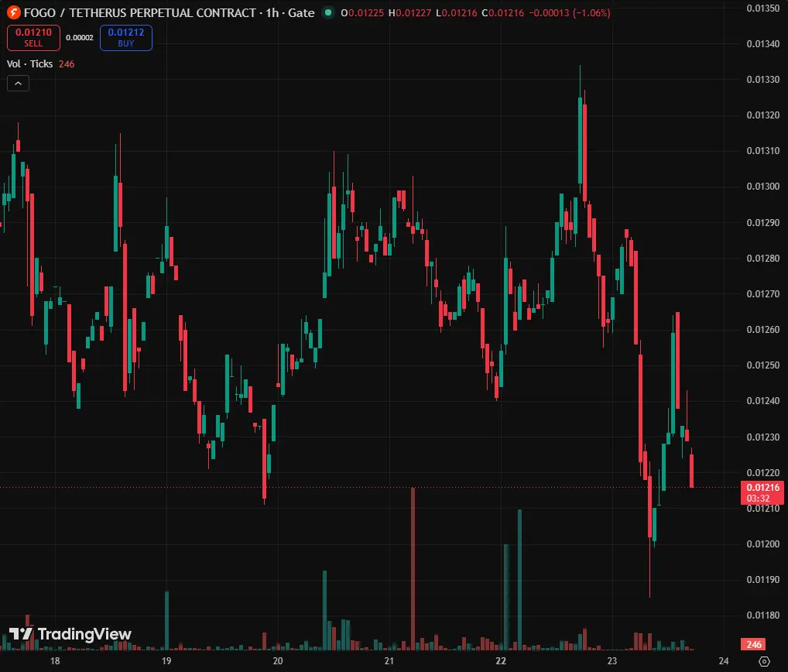Click the 0.01300 price axis label
The image size is (788, 672).
click(x=763, y=187)
